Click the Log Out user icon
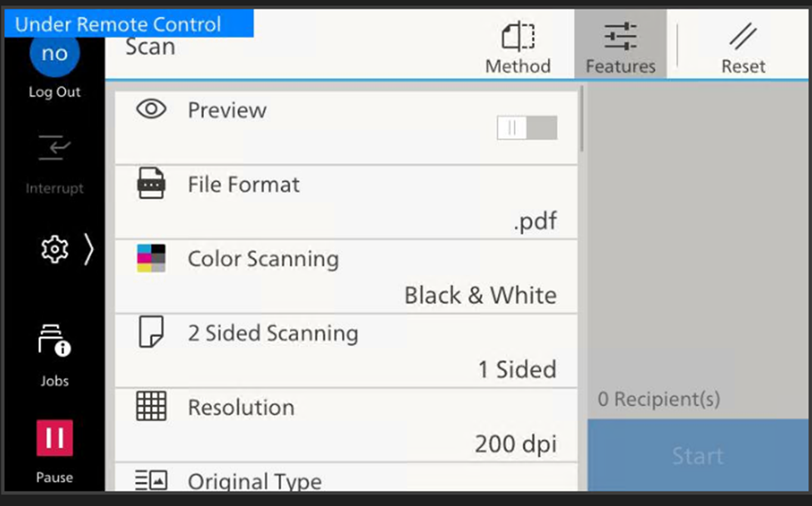 (54, 56)
